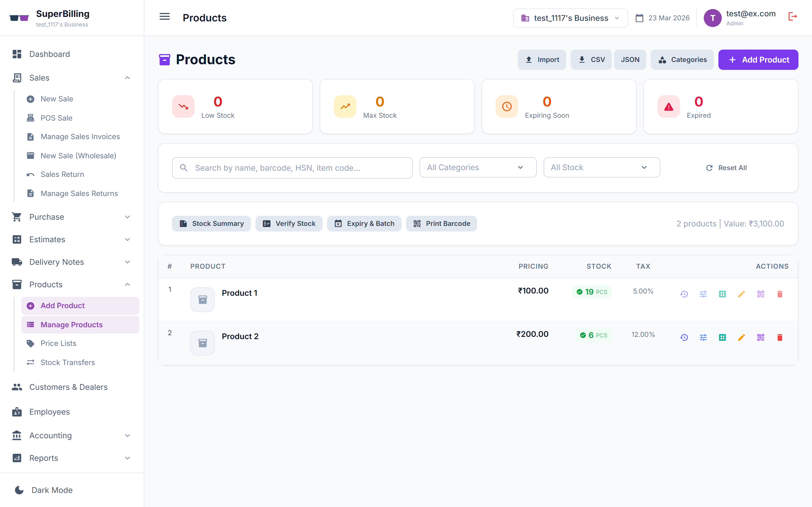The image size is (812, 507).
Task: View stock history for Product 1
Action: coord(684,294)
